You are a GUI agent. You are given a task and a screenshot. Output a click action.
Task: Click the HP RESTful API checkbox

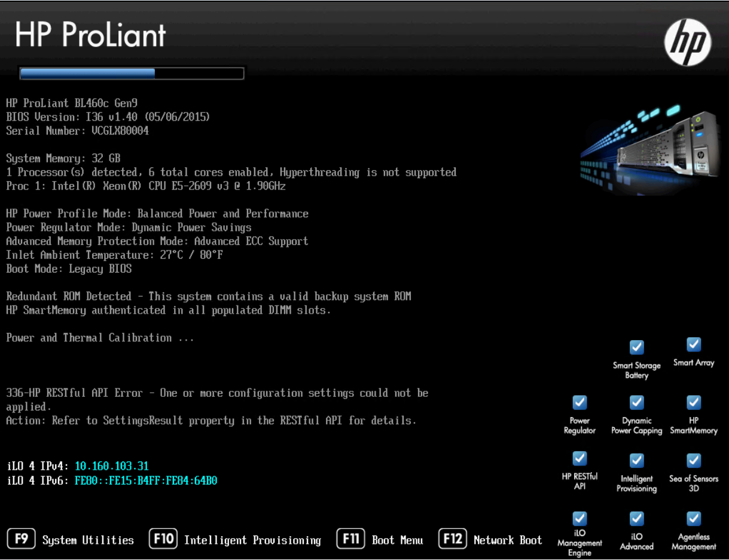click(579, 458)
